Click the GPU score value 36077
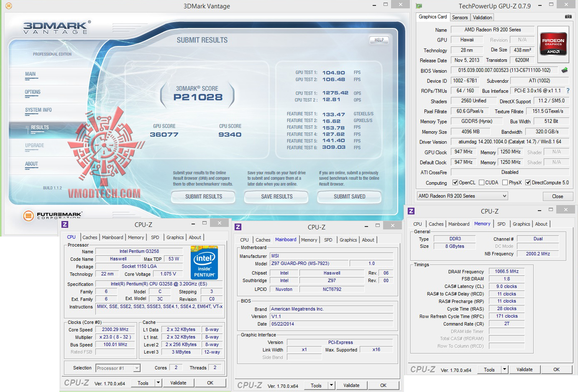 pyautogui.click(x=164, y=135)
